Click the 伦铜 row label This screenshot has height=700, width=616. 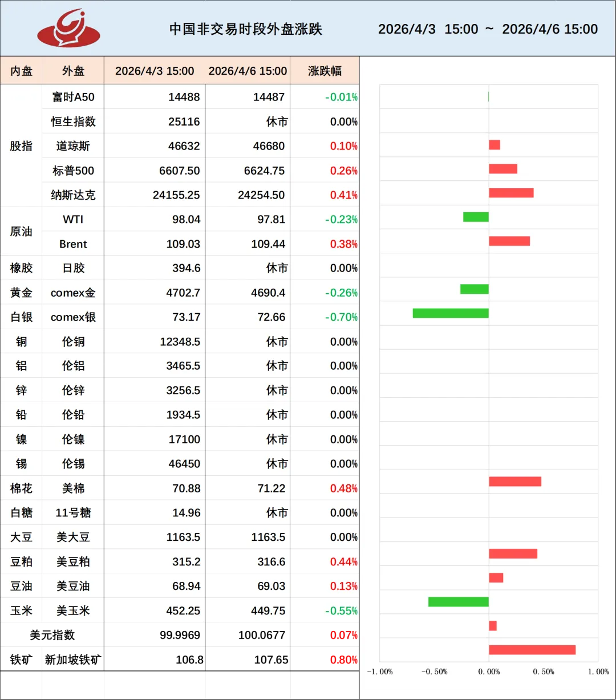pos(73,342)
